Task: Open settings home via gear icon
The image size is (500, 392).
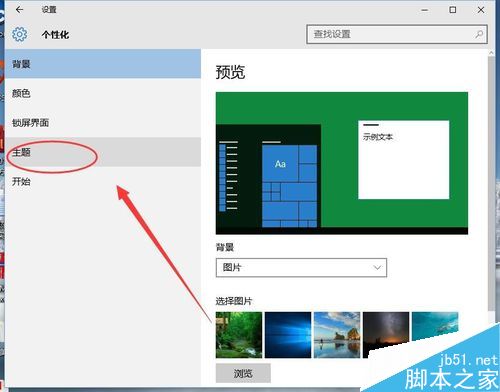Action: coord(19,34)
